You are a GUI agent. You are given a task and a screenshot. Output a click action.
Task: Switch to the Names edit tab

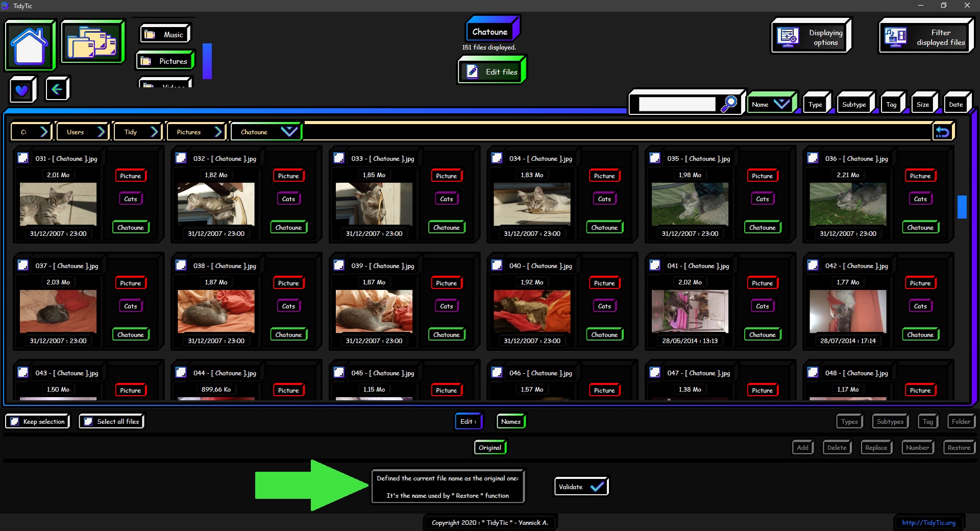click(x=510, y=422)
